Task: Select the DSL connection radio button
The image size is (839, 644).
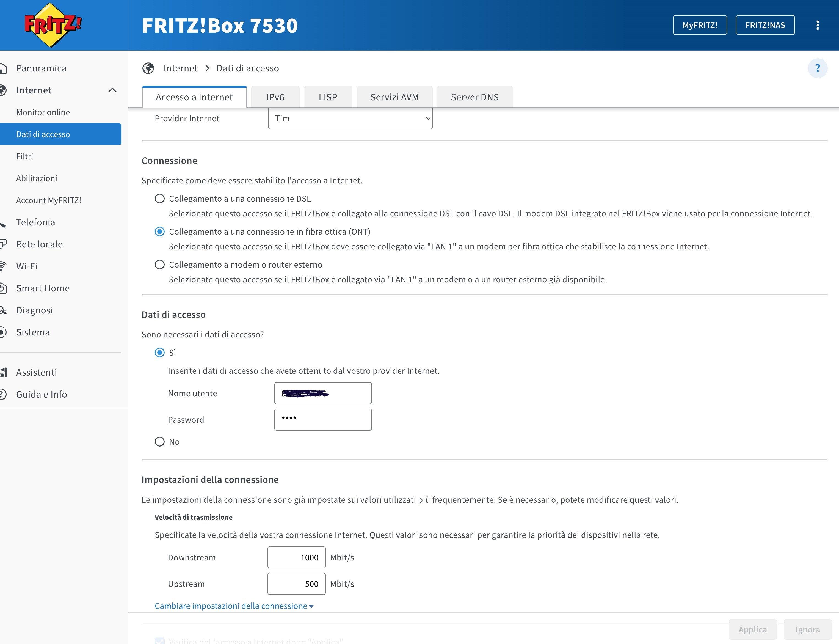Action: click(x=159, y=199)
